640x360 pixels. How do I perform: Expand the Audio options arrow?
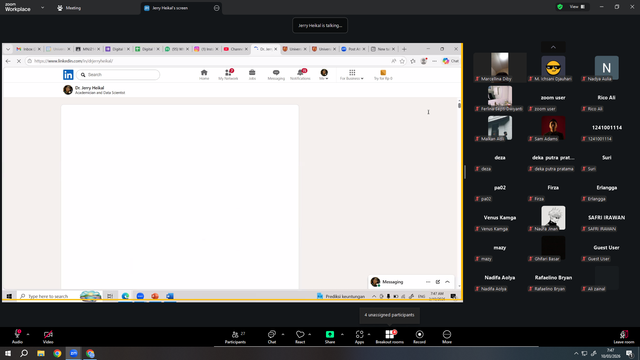click(28, 334)
